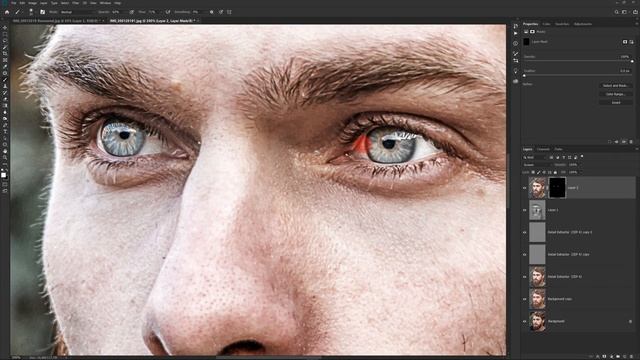The height and width of the screenshot is (360, 640).
Task: Filter layers by type layers icon
Action: click(x=564, y=157)
